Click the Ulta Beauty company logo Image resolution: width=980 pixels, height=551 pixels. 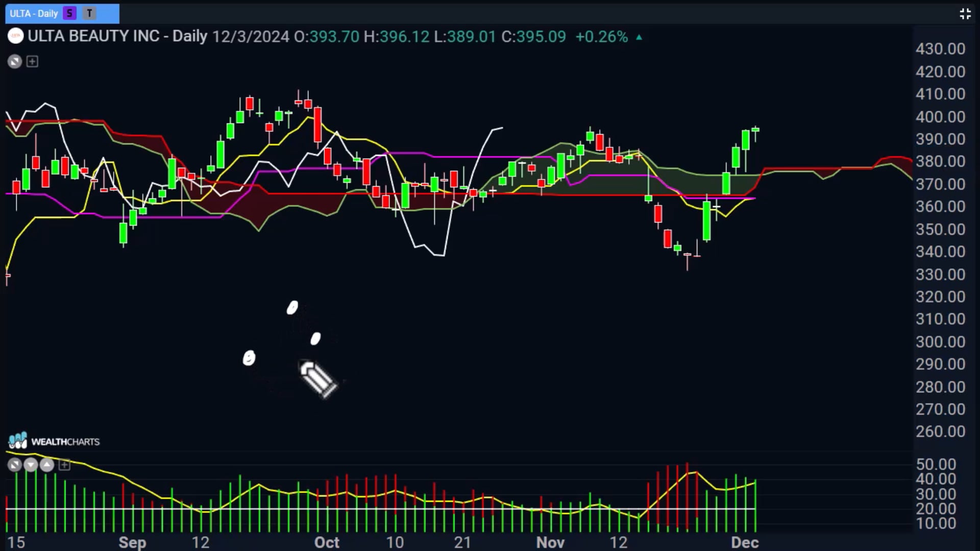tap(15, 36)
